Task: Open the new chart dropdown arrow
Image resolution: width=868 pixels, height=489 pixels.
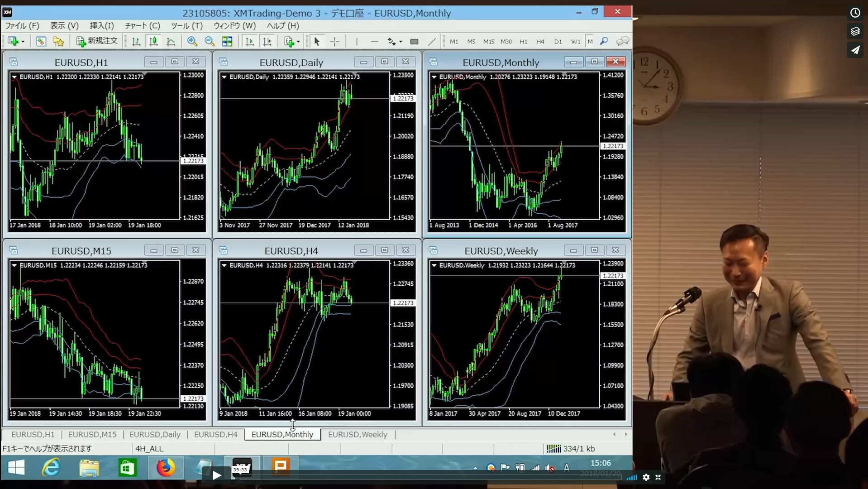Action: pos(23,42)
